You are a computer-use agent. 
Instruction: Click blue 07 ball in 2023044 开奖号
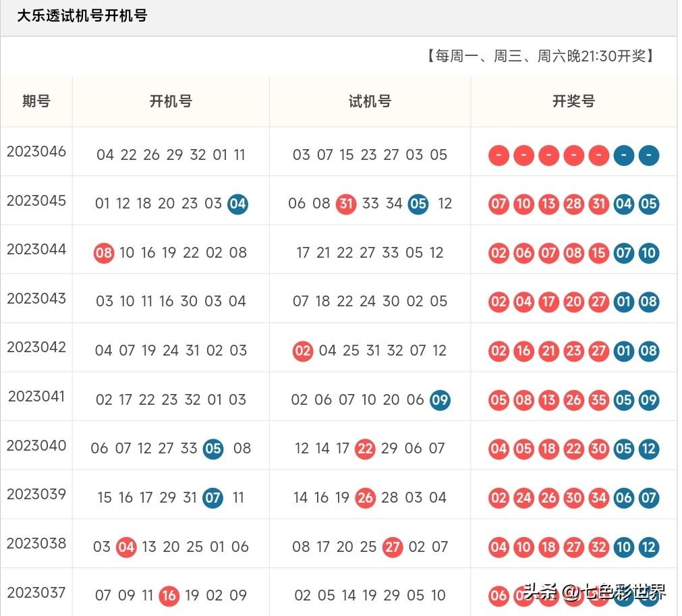coord(624,253)
